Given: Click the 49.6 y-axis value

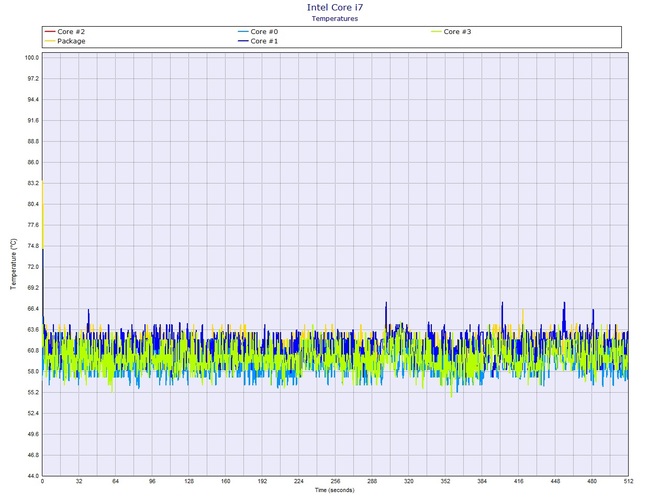Looking at the screenshot, I should (x=33, y=434).
